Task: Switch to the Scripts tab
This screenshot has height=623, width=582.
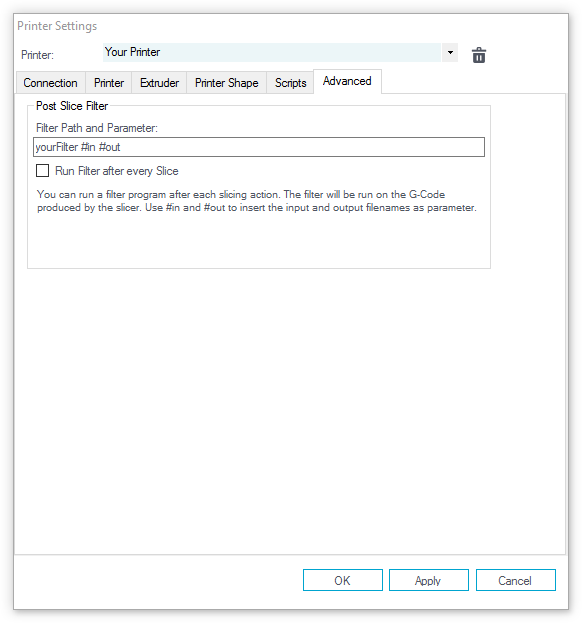Action: (x=290, y=83)
